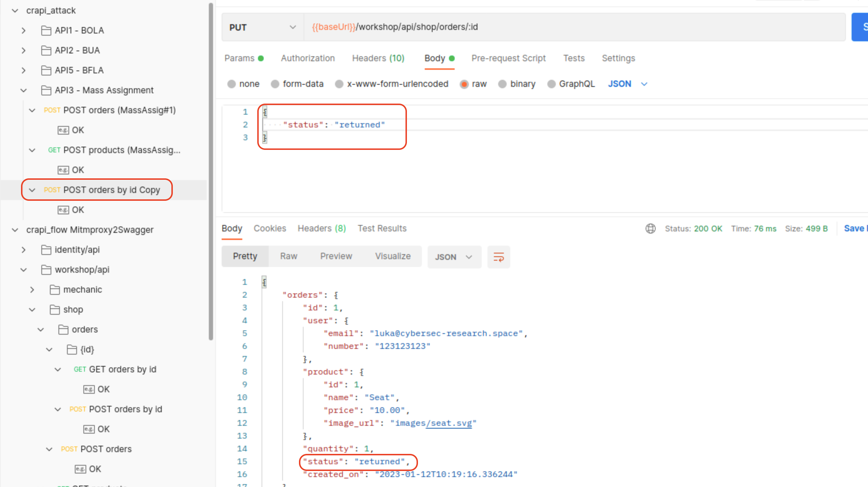This screenshot has width=868, height=487.
Task: Click the request URL input field
Action: point(570,27)
